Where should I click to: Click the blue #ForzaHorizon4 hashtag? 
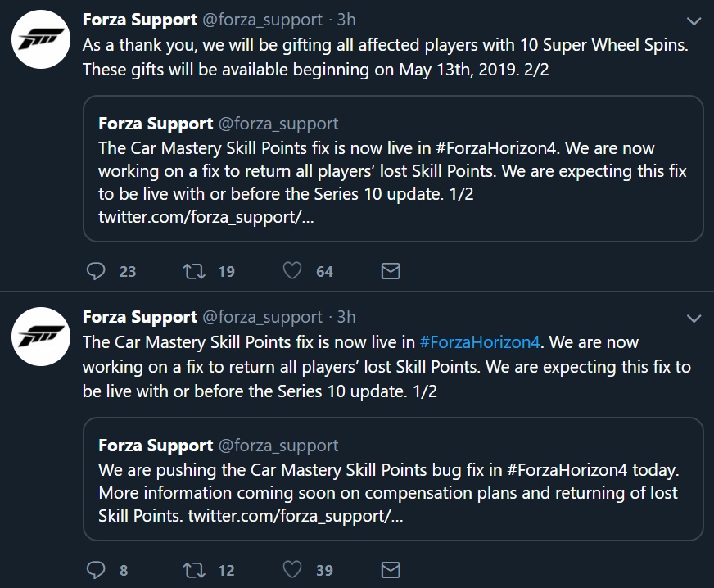[x=482, y=342]
